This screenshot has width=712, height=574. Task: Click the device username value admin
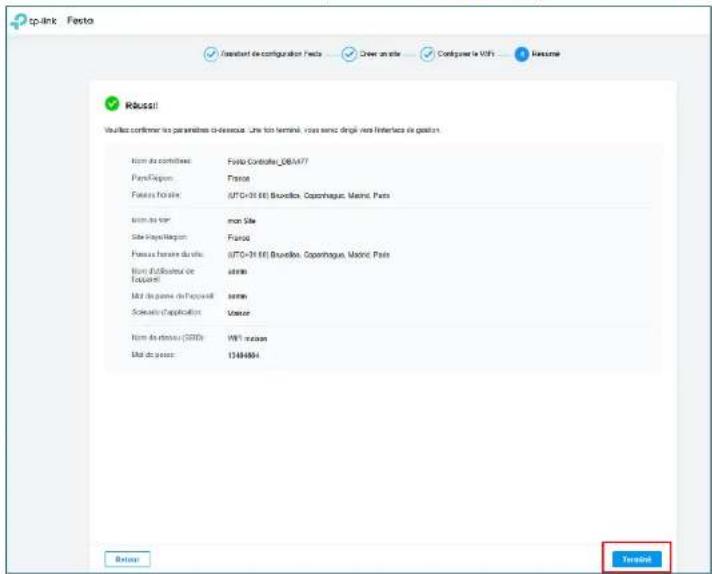pos(237,272)
